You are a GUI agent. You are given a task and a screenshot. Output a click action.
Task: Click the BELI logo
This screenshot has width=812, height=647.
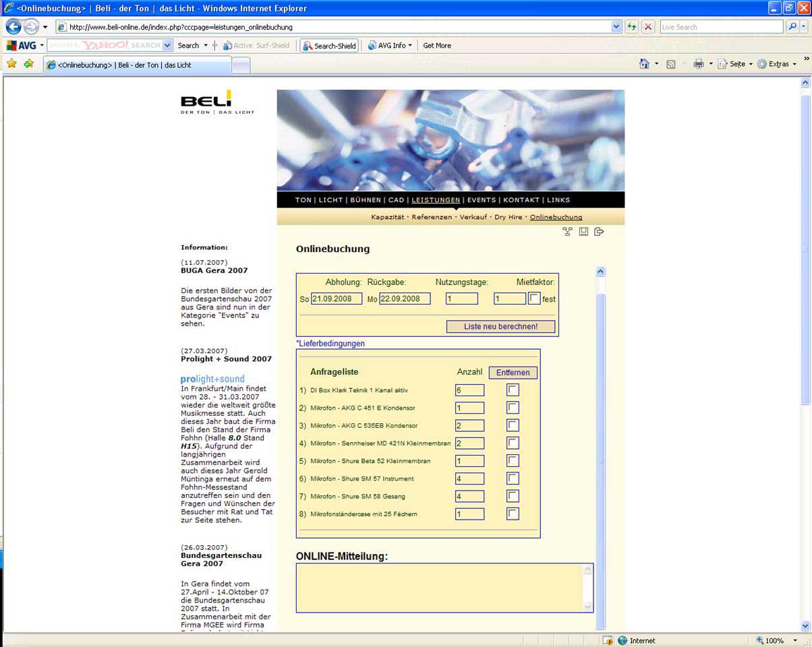pos(217,102)
